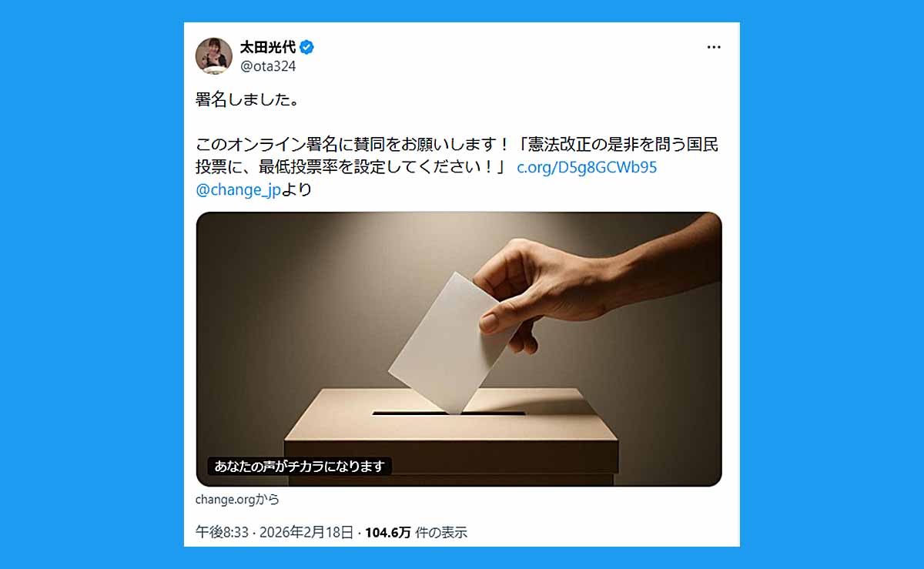Select the tweet text about 憲法改正 国民投票
This screenshot has height=569, width=924.
(x=457, y=156)
